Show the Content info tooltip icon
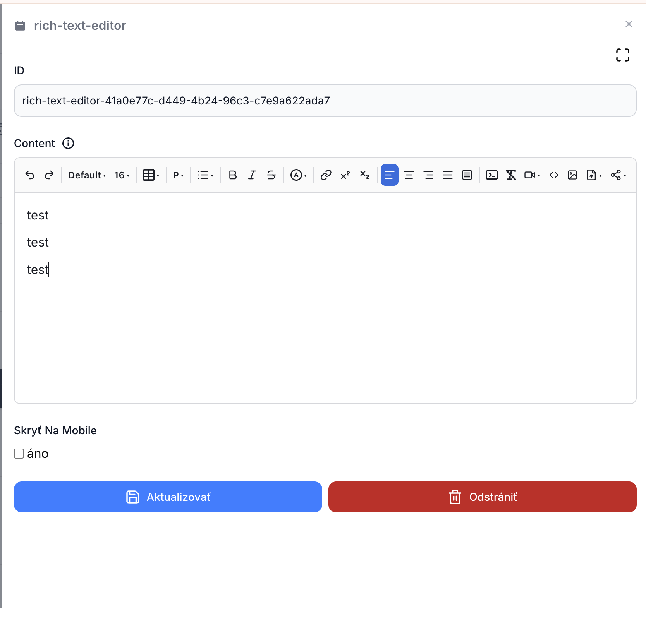This screenshot has width=646, height=644. pyautogui.click(x=68, y=143)
